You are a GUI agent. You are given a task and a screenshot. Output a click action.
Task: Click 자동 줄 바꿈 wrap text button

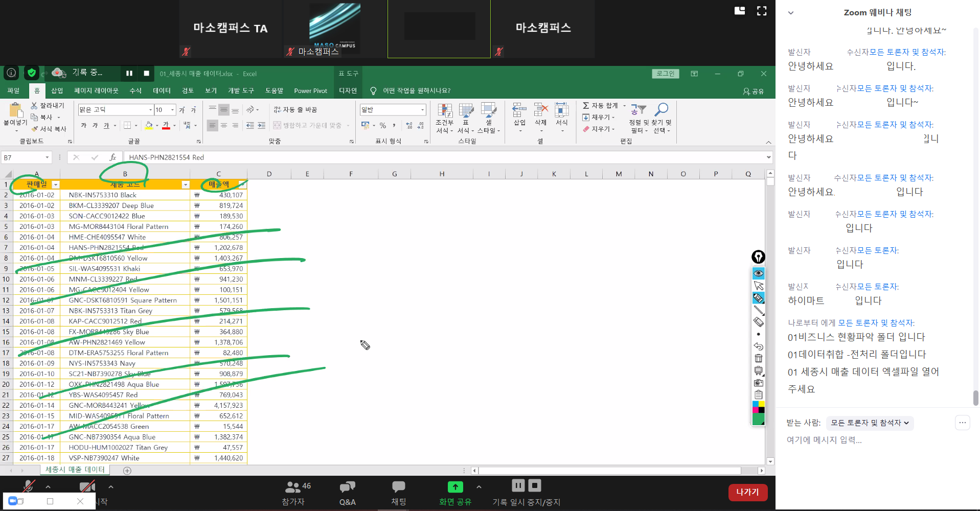click(x=295, y=110)
